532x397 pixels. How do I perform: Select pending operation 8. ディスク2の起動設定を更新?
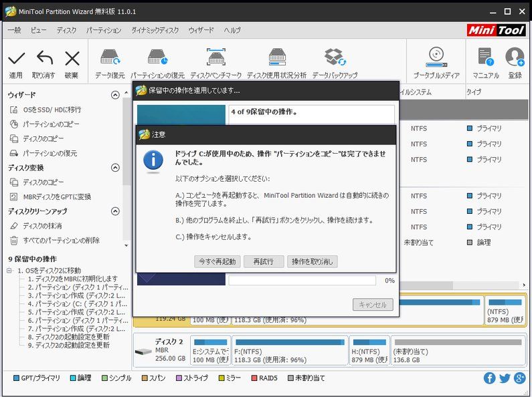68,337
